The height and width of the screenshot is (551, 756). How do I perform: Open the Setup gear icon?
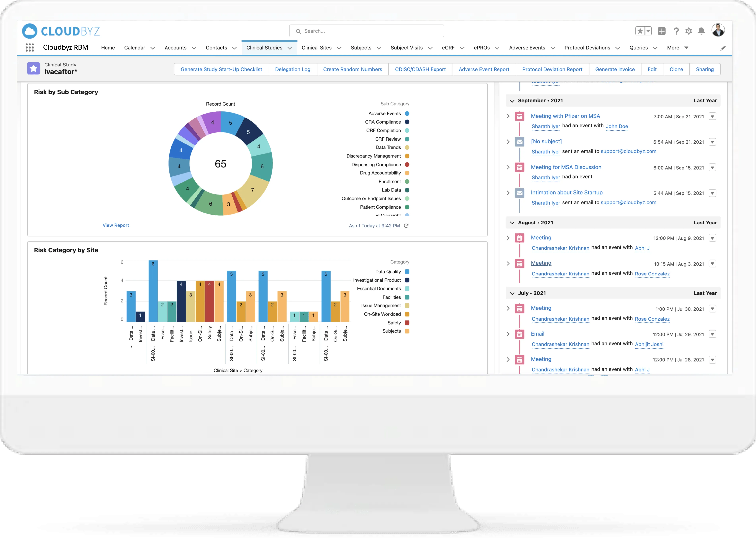click(x=689, y=31)
